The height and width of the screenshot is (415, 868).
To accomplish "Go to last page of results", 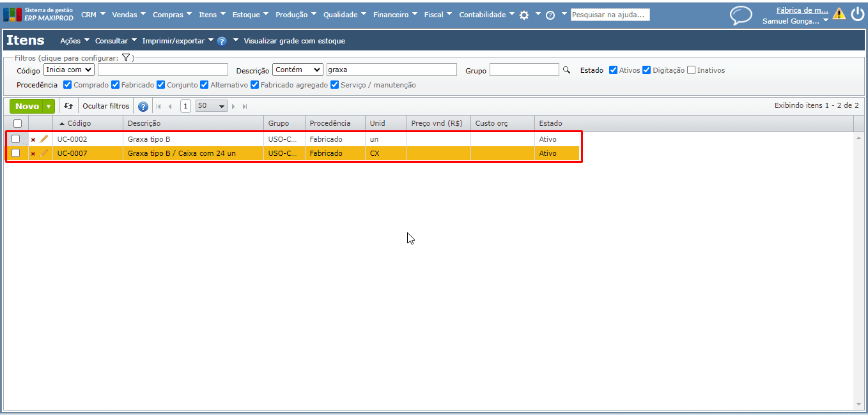I will click(x=245, y=107).
